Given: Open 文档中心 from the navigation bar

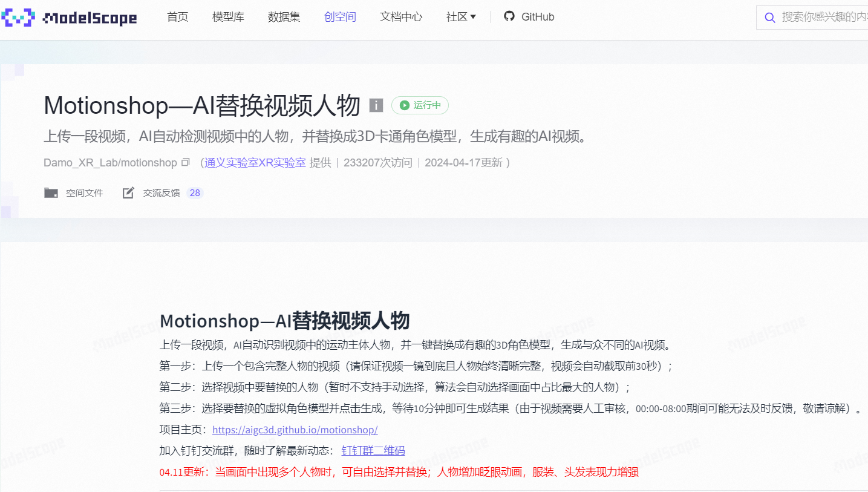Looking at the screenshot, I should click(x=401, y=17).
